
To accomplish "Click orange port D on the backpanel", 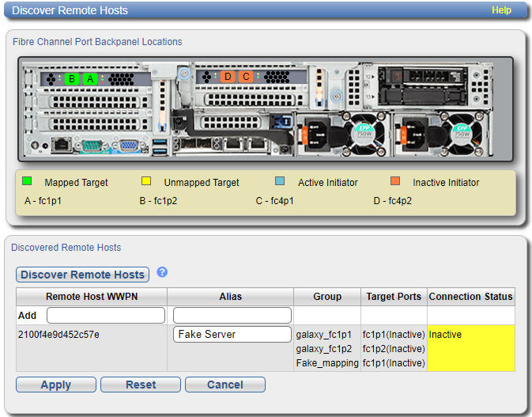I will 228,77.
